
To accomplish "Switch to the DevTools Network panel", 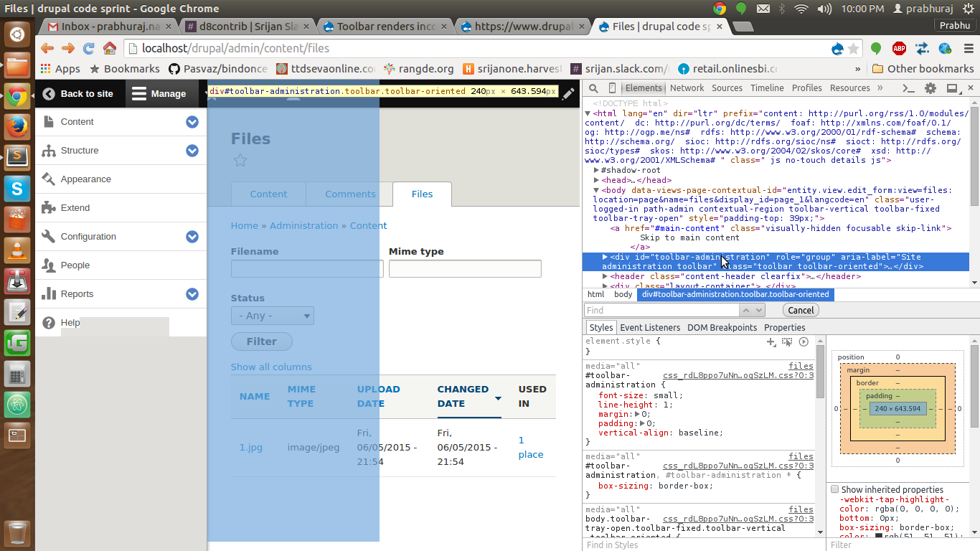I will click(687, 88).
